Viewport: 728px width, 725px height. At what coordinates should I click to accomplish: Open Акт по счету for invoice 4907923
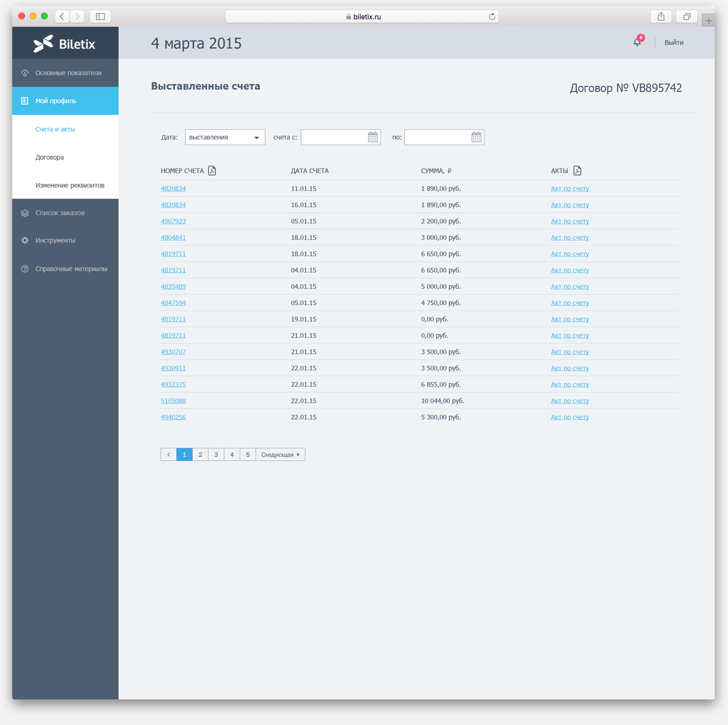click(x=570, y=221)
